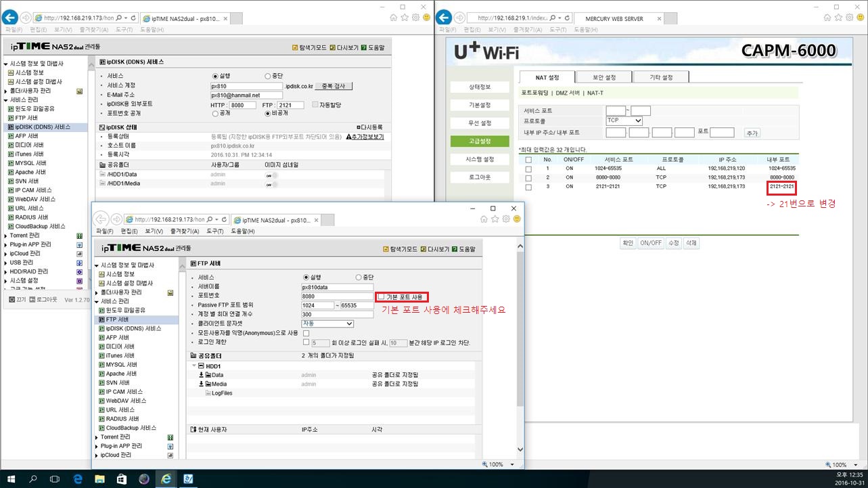Click the 도움말 icon in the ipDISK window header
The image size is (868, 488).
tap(364, 47)
